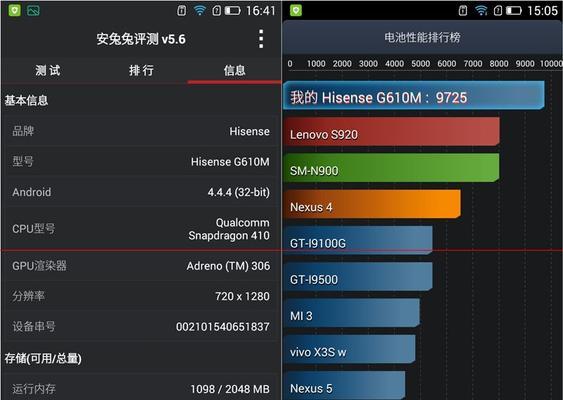The image size is (563, 400).
Task: Tap the battery icon beside 16:41
Action: (232, 11)
